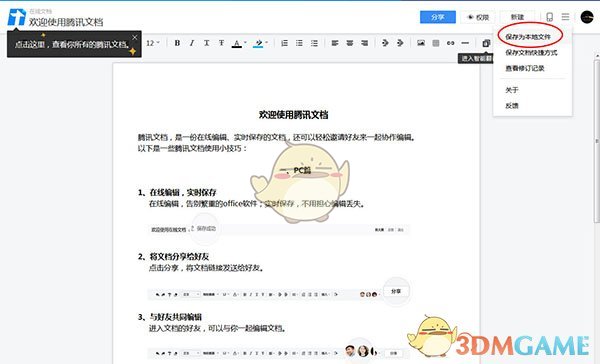Click the blue 分享 button

coord(438,17)
